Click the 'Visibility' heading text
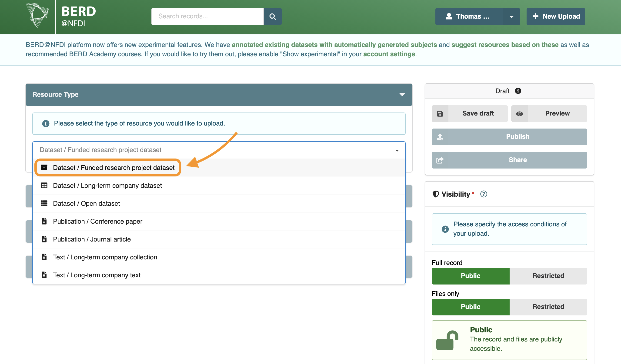This screenshot has width=621, height=364. point(456,194)
